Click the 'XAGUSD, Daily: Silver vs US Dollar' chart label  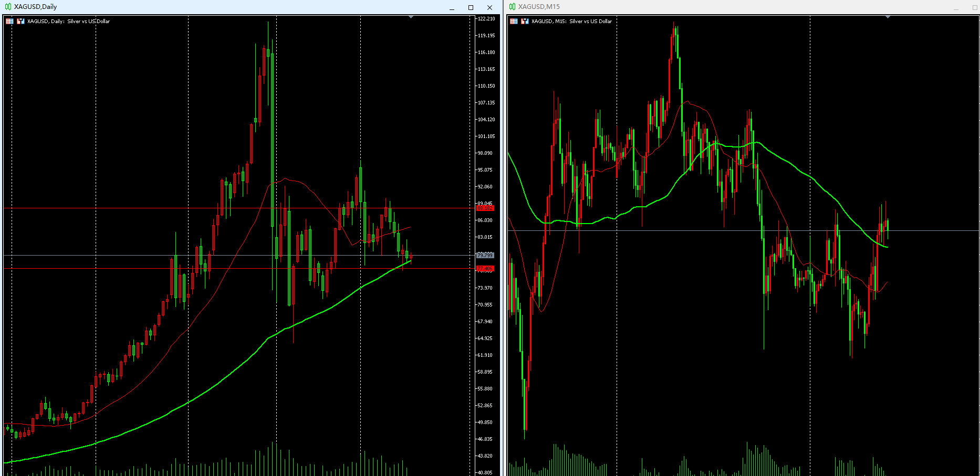pos(68,22)
